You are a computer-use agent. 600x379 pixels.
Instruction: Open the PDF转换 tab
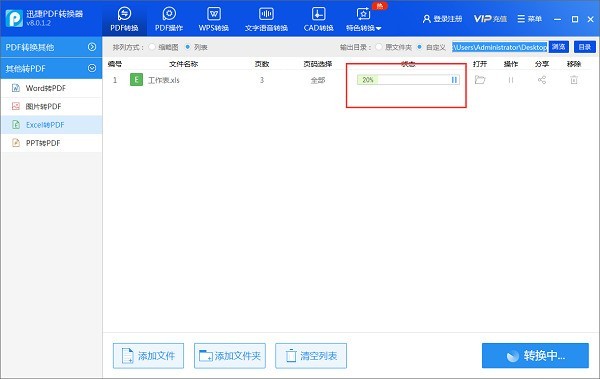click(x=124, y=19)
